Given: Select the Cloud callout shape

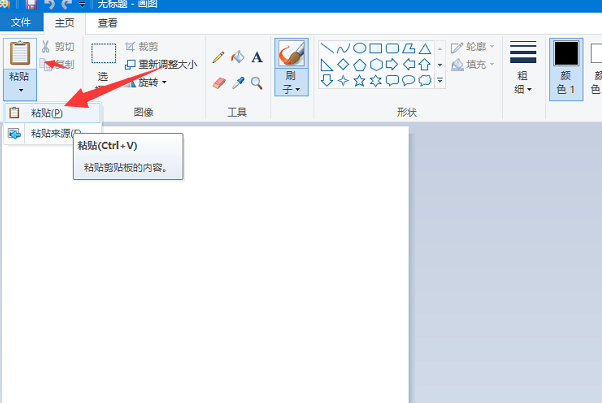Looking at the screenshot, I should (425, 81).
